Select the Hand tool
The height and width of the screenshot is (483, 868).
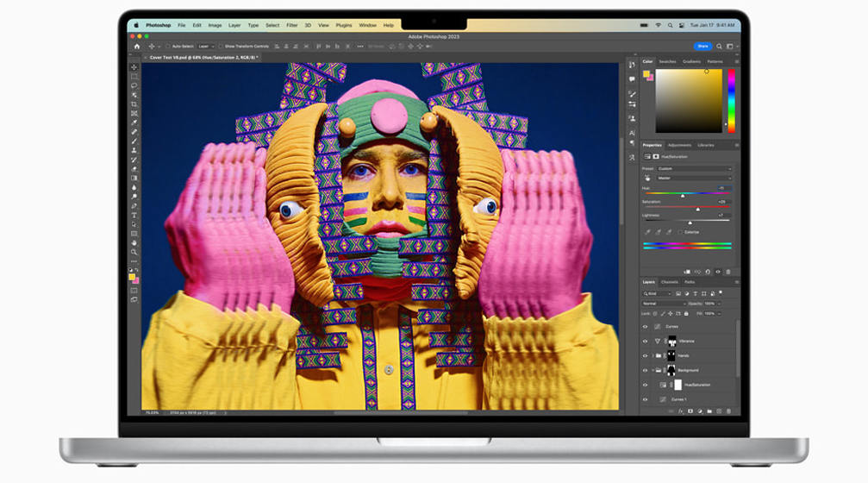pos(134,242)
